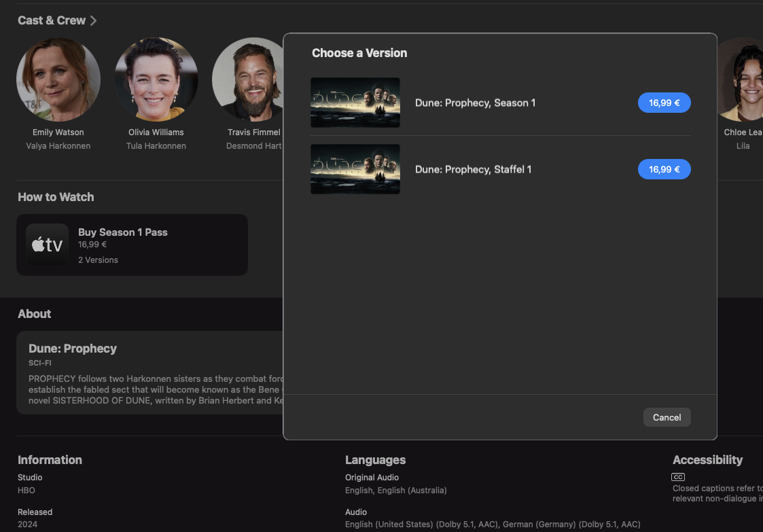Expand the Cast & Crew section chevron
The height and width of the screenshot is (532, 763).
(x=94, y=20)
